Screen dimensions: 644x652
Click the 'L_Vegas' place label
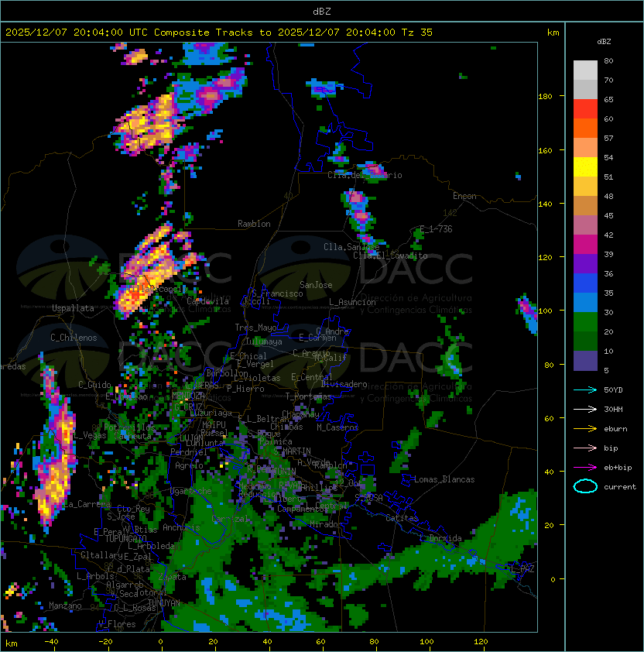(90, 435)
